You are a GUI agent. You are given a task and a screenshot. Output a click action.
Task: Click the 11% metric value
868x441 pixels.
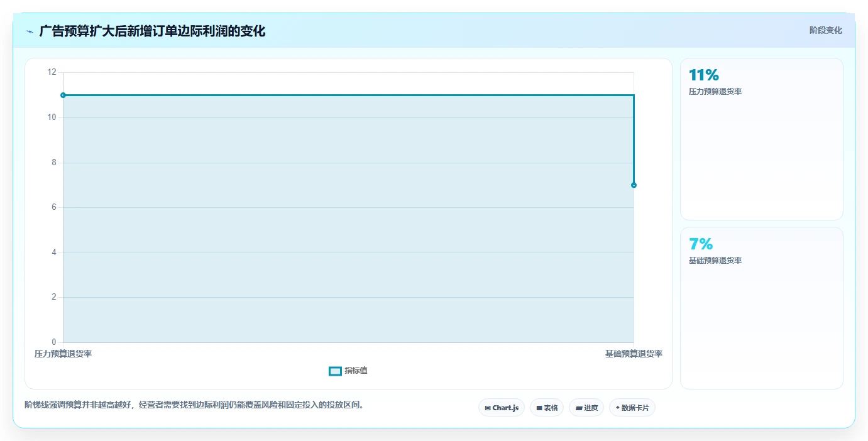704,75
